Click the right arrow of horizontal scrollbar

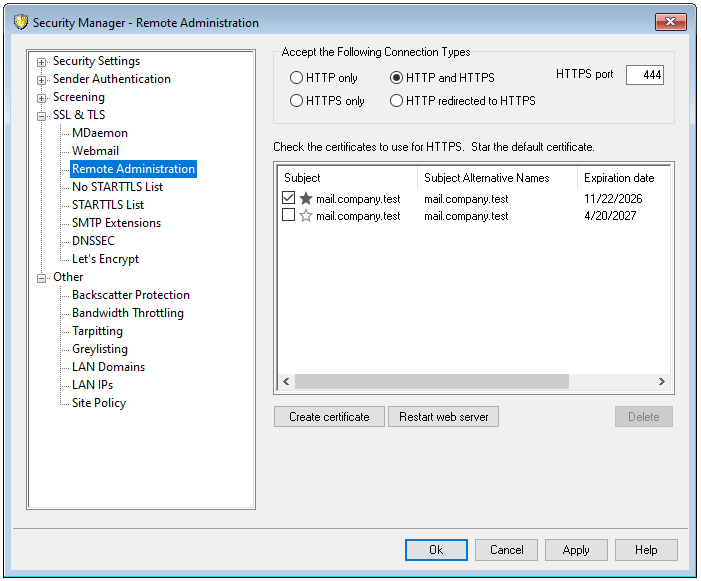tap(661, 382)
